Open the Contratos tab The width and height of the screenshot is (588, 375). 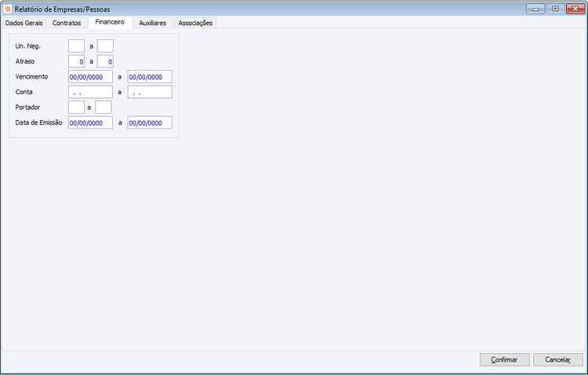click(x=67, y=23)
